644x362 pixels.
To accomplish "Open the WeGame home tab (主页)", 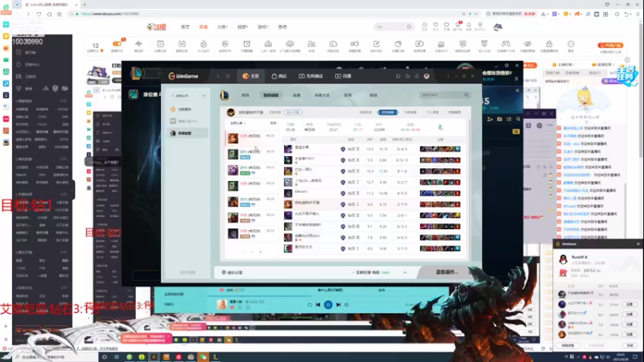I will (x=250, y=76).
